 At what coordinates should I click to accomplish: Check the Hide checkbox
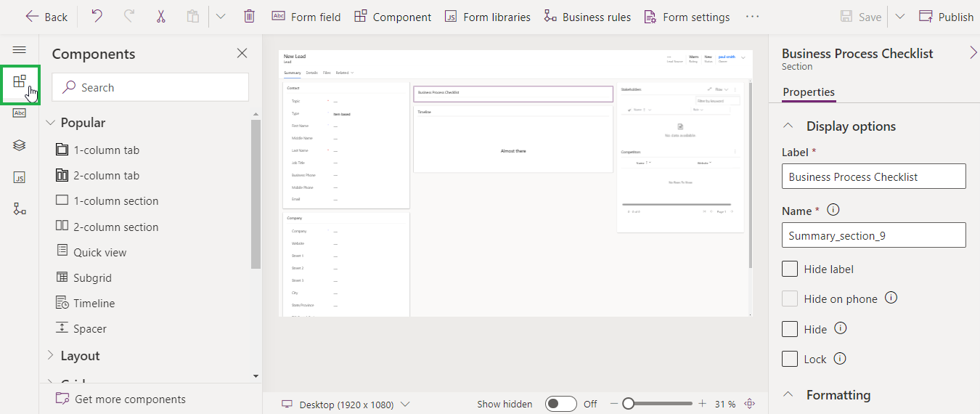pyautogui.click(x=790, y=329)
